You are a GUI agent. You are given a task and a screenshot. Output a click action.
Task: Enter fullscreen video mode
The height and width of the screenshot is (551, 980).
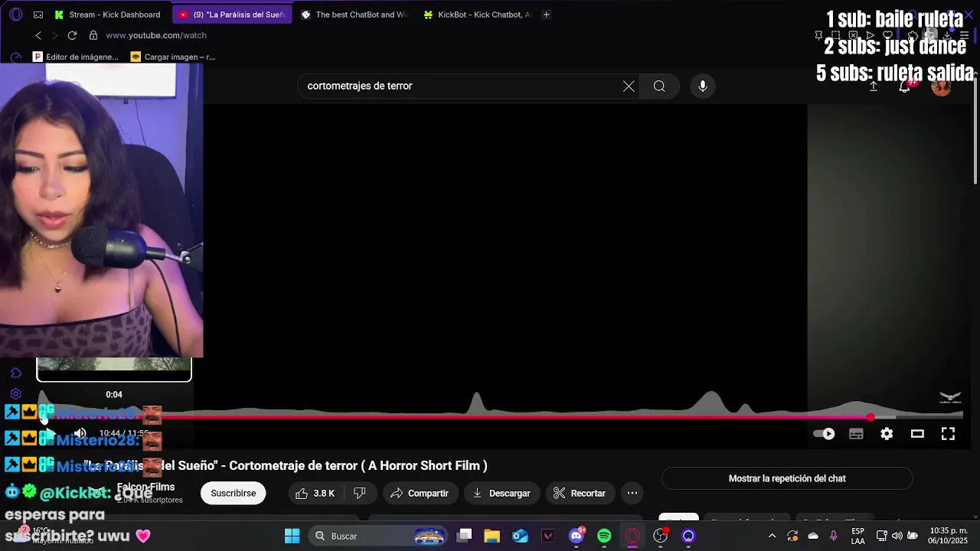tap(948, 434)
